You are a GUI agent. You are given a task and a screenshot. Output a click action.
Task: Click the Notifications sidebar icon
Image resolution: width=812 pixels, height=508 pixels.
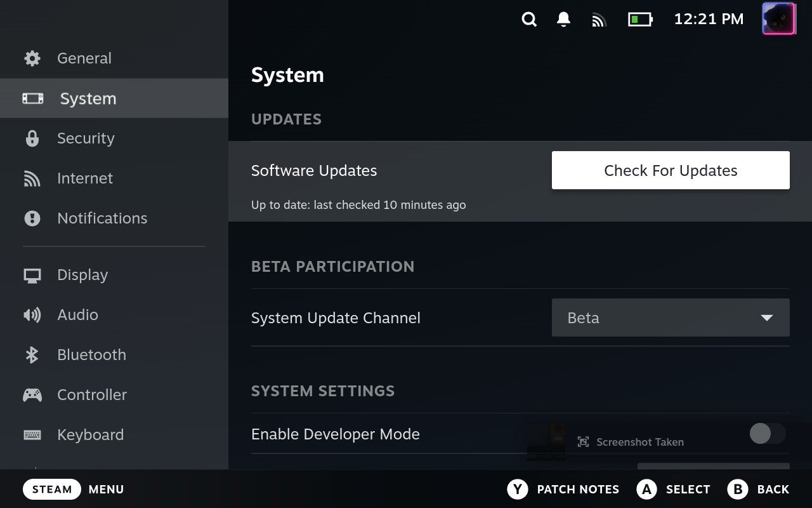tap(32, 218)
